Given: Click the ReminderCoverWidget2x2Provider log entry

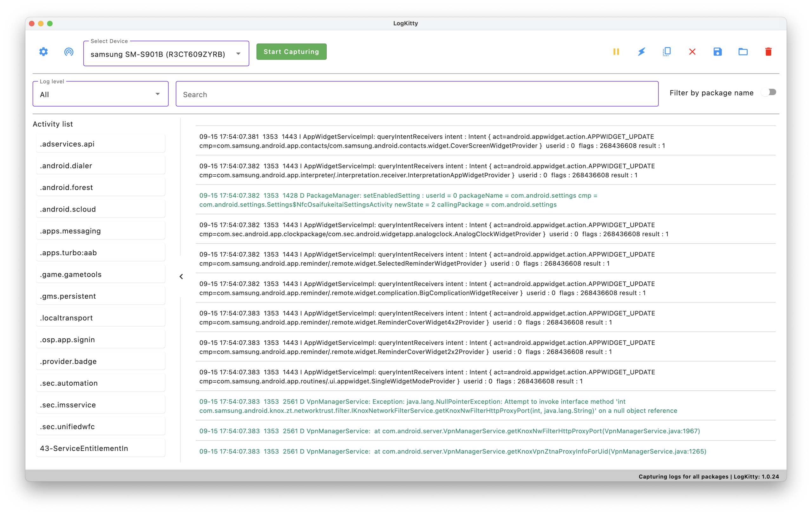Looking at the screenshot, I should (486, 347).
